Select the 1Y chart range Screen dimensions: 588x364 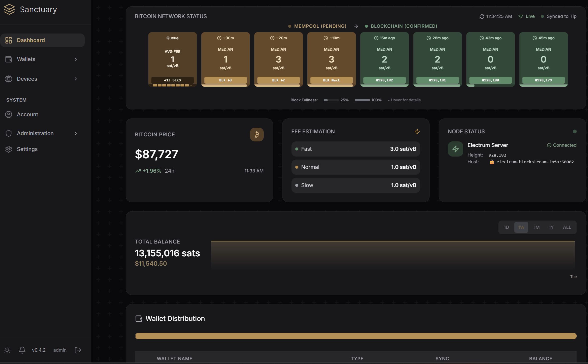551,227
